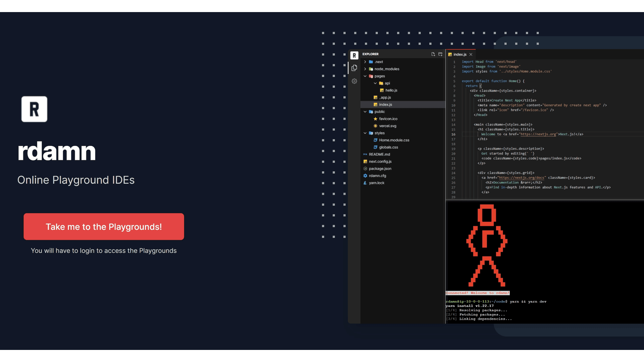The height and width of the screenshot is (362, 644).
Task: Click the R logo atop the activity bar
Action: pyautogui.click(x=355, y=55)
